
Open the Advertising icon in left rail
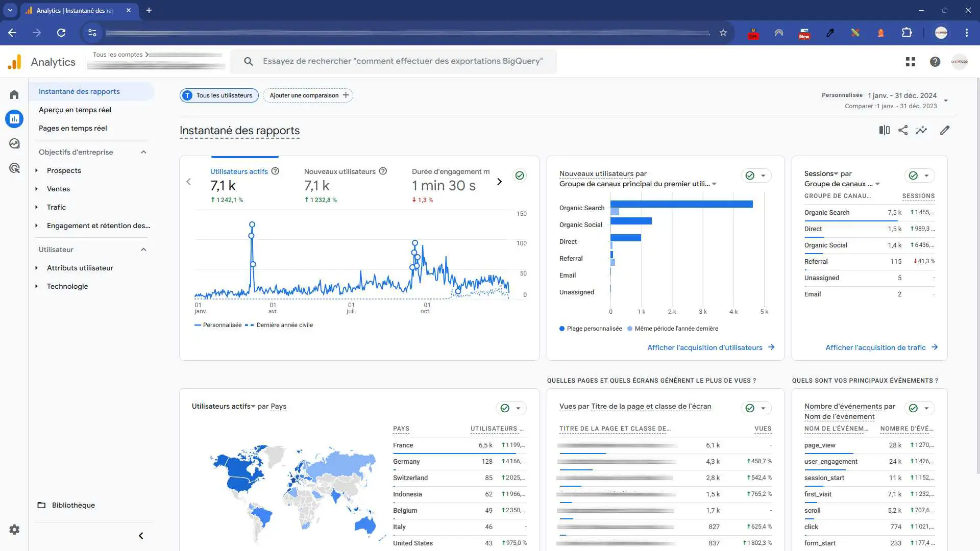point(14,168)
